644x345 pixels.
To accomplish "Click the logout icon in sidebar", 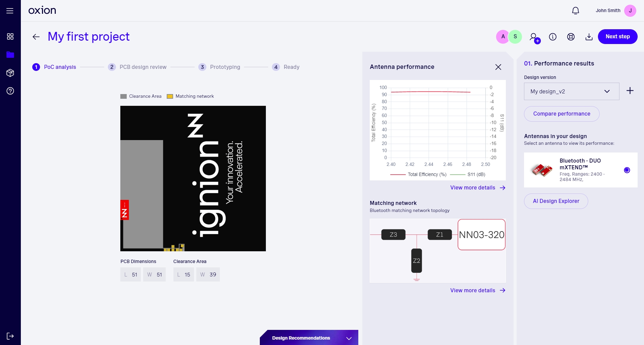I will click(10, 336).
